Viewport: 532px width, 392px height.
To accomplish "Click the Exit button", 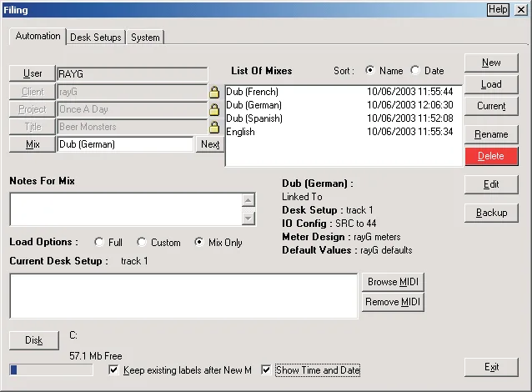I will 491,367.
